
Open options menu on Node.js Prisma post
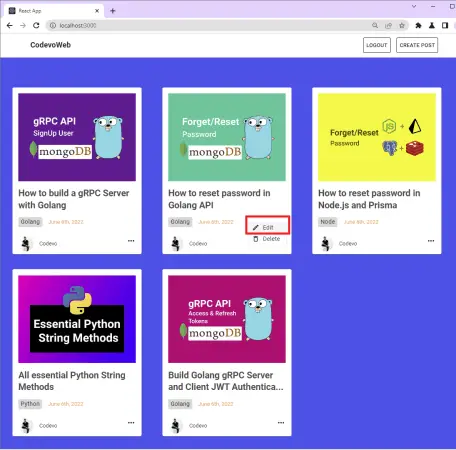[x=431, y=241]
